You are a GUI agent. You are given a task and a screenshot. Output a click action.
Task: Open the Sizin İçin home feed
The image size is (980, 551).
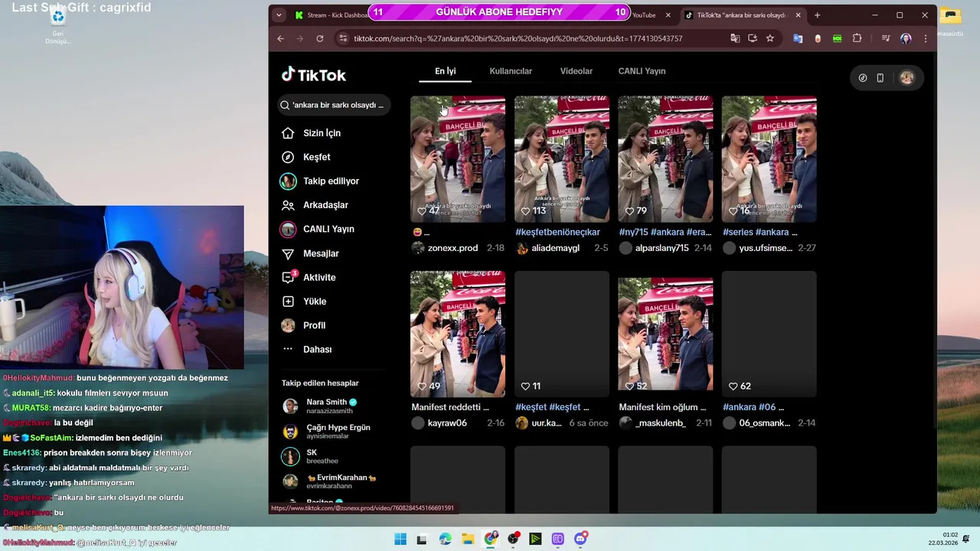click(x=311, y=133)
